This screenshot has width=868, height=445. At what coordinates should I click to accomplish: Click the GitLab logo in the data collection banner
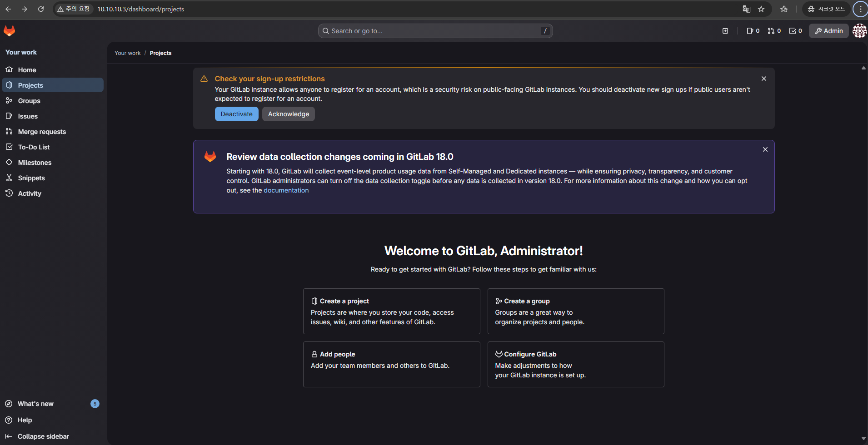click(210, 157)
